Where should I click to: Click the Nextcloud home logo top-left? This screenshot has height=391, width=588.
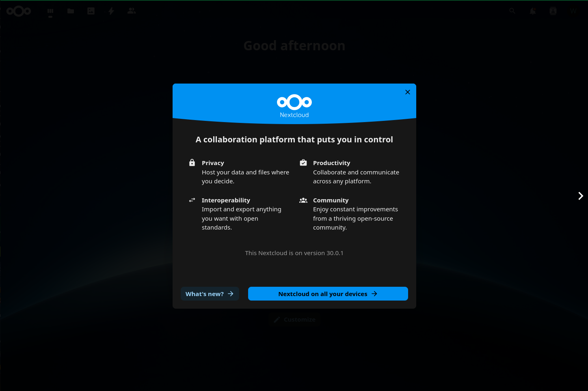19,11
